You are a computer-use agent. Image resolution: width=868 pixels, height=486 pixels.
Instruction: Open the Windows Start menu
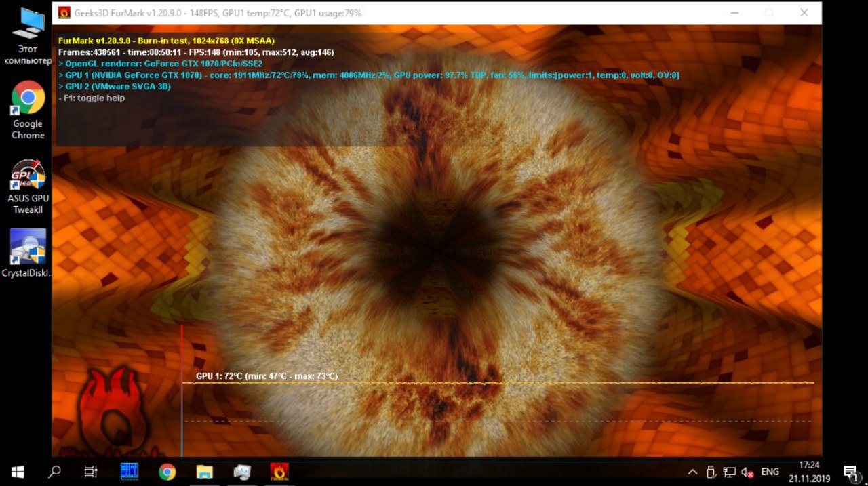pos(18,472)
